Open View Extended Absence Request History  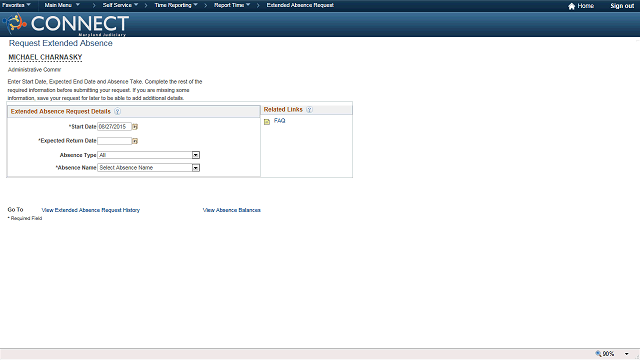pos(91,210)
